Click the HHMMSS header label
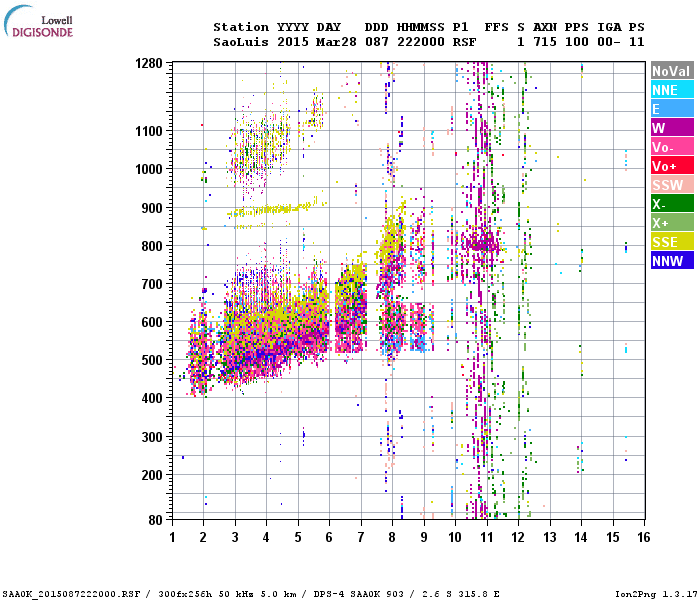Screen dimensions: 700x600 (x=421, y=27)
